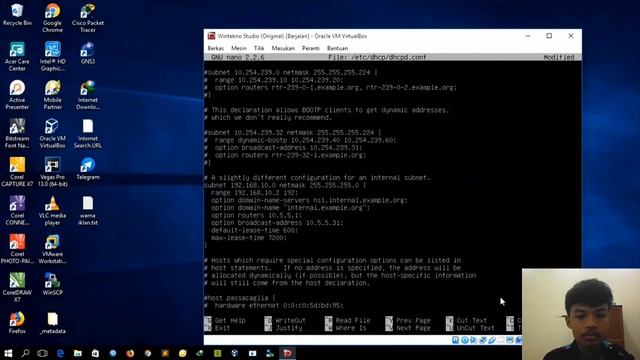Image resolution: width=640 pixels, height=360 pixels.
Task: Open Microsoft Store from taskbar
Action: [x=95, y=353]
